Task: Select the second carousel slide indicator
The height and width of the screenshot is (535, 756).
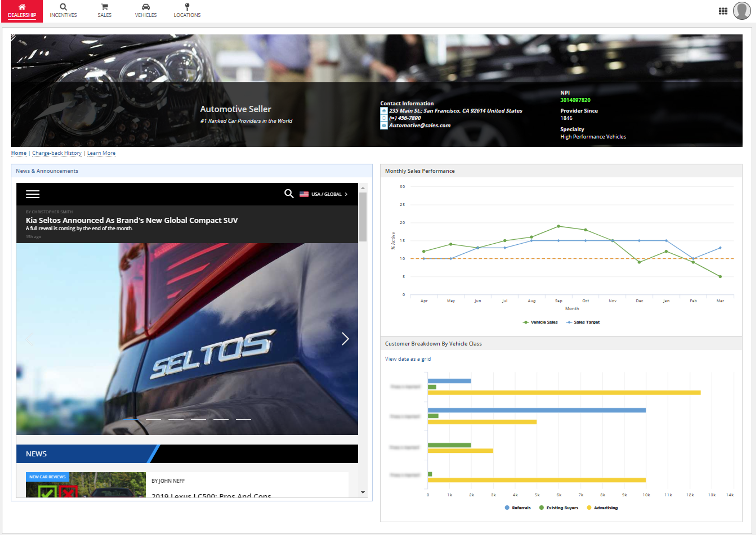Action: tap(153, 419)
